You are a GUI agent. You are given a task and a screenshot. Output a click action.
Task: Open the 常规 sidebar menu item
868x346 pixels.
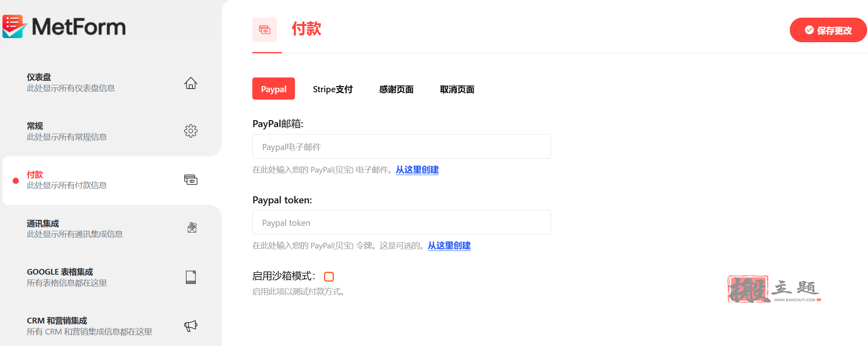[x=112, y=131]
